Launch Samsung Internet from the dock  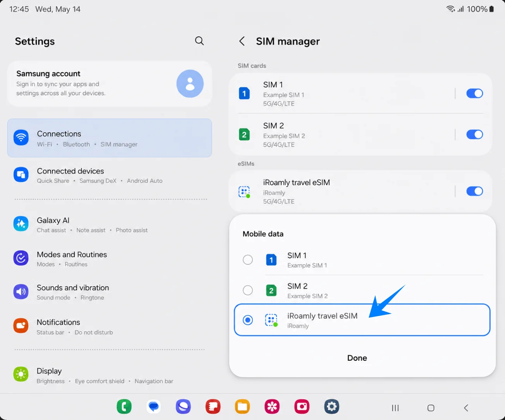tap(183, 407)
